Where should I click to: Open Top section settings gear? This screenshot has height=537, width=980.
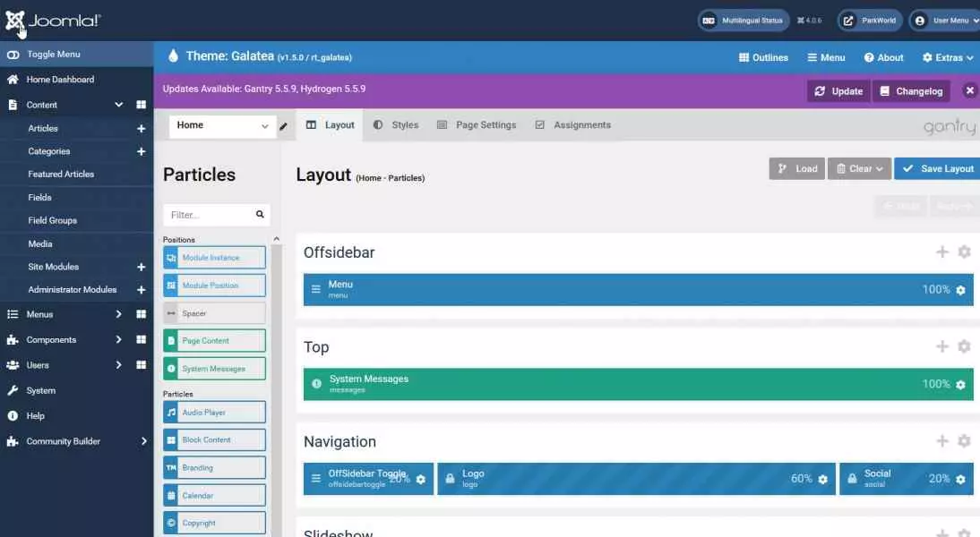coord(965,346)
